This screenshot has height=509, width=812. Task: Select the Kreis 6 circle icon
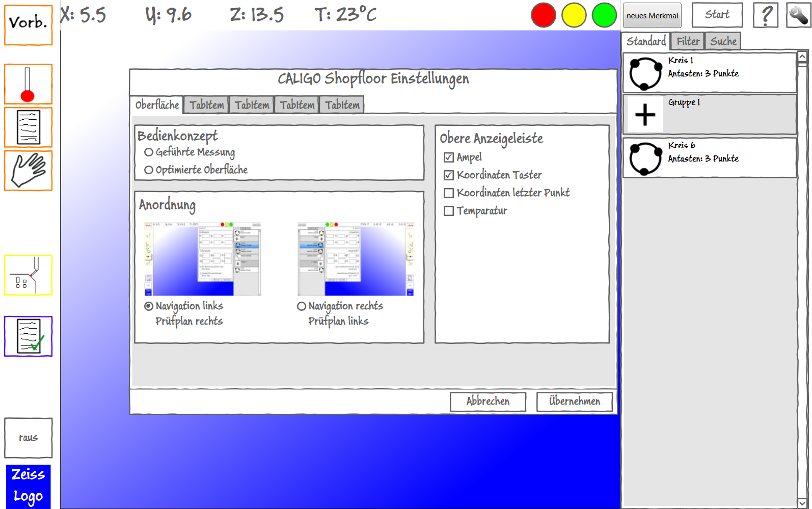click(645, 158)
